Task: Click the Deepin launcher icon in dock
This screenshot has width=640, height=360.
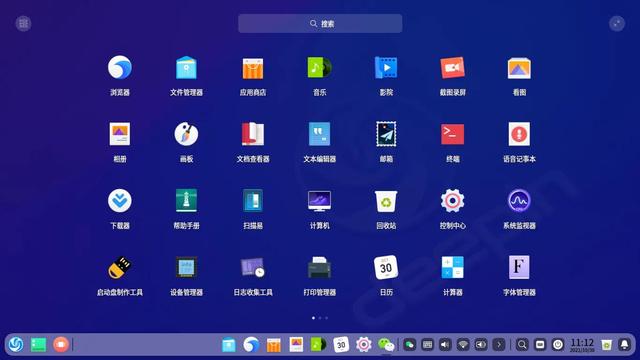Action: pos(16,344)
